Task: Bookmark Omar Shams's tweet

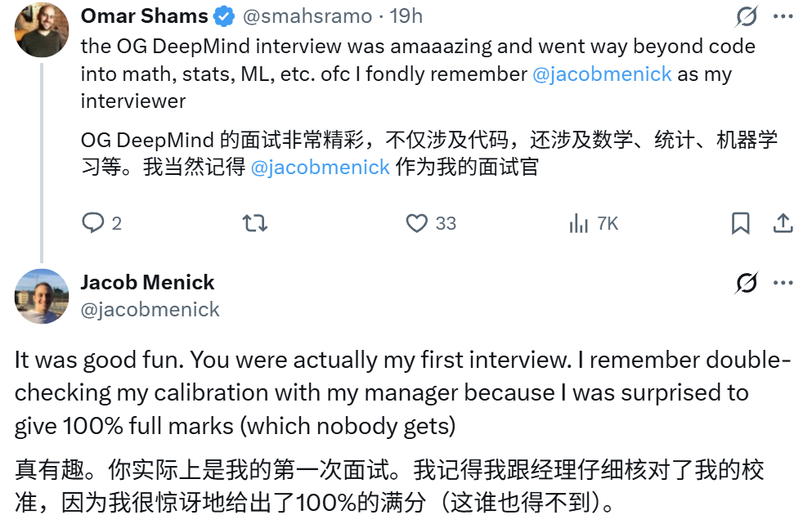Action: (740, 223)
